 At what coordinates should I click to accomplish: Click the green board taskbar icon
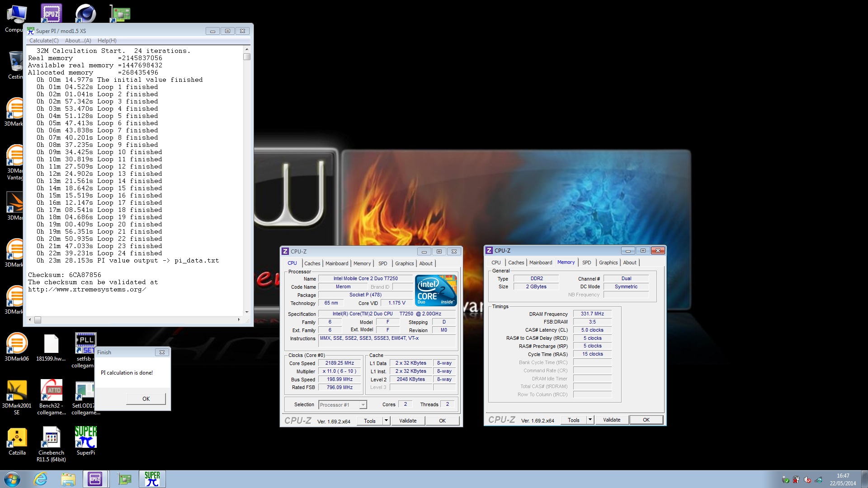click(x=124, y=479)
